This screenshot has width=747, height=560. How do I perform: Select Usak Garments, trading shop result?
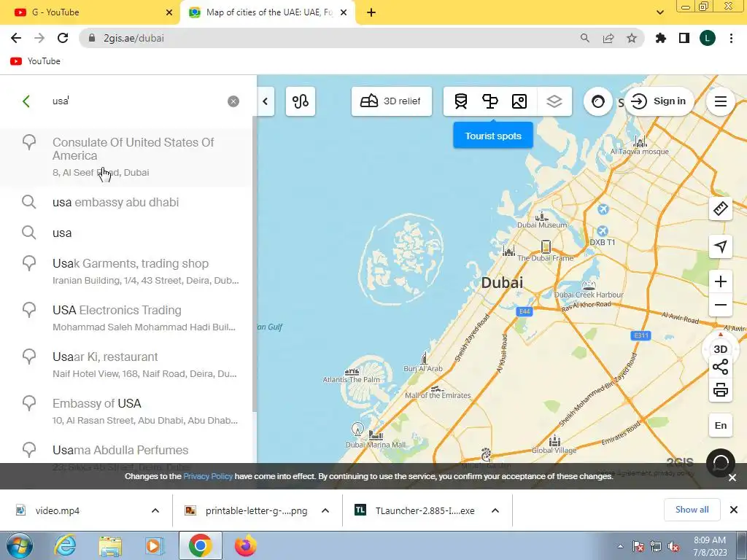click(126, 271)
